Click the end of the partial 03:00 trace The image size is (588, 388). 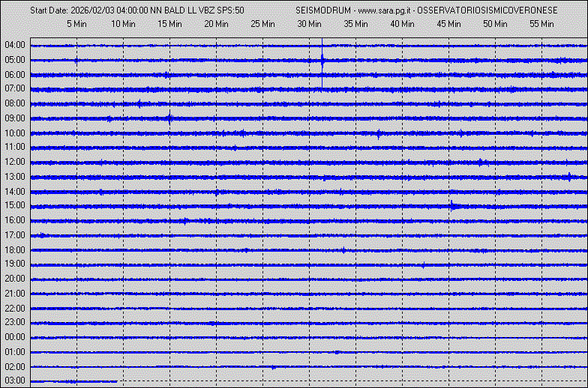[116, 381]
